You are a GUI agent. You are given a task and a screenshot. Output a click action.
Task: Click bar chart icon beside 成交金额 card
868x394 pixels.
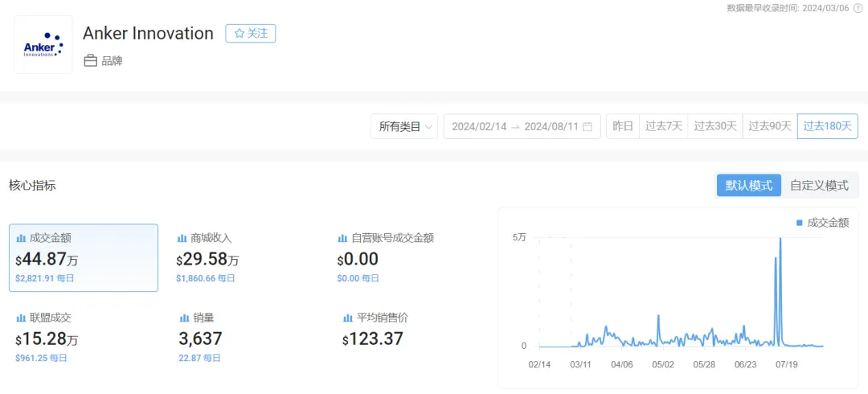tap(21, 238)
